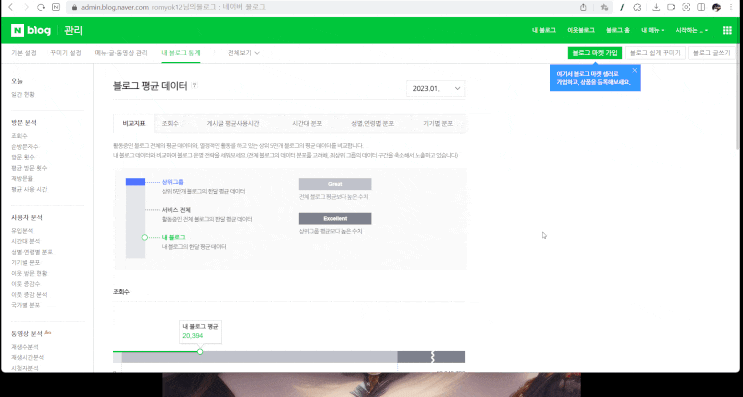Click the bookmark star icon
Viewport: 743px width, 397px height.
tap(604, 7)
